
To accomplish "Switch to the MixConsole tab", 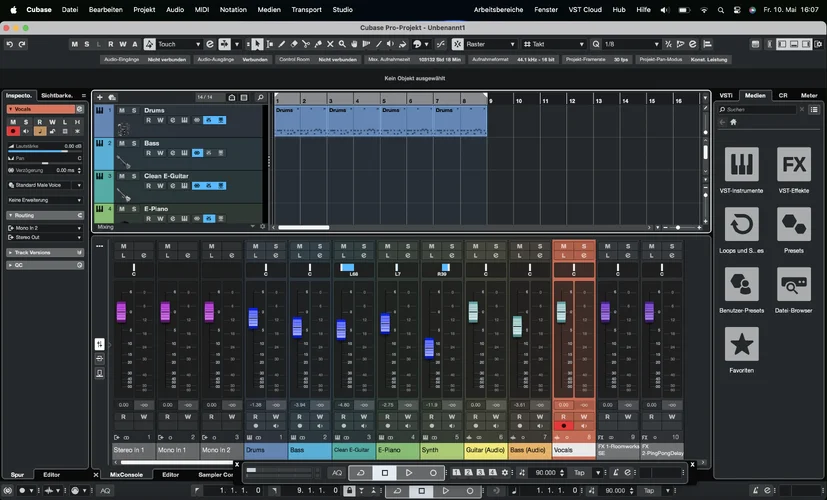I will click(127, 474).
